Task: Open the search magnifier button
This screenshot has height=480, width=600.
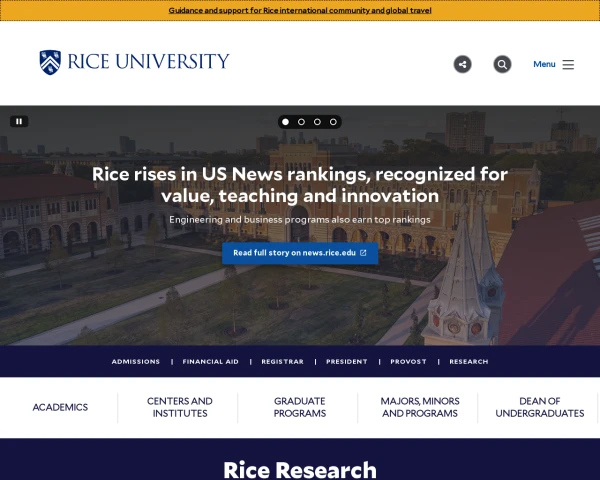Action: pyautogui.click(x=502, y=64)
